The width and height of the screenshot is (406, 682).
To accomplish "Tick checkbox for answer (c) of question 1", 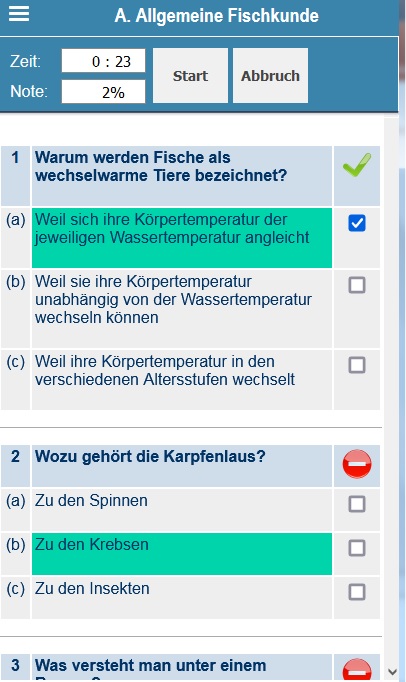I will tap(357, 365).
